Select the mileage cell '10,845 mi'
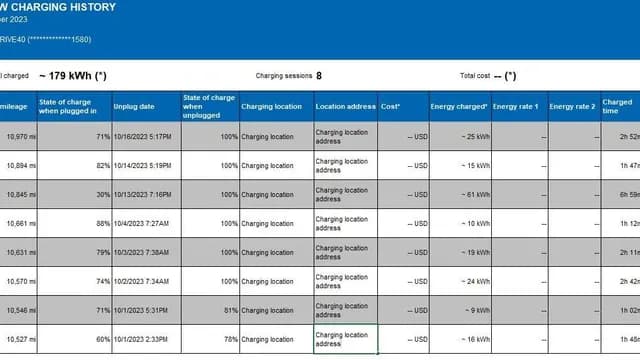The height and width of the screenshot is (360, 640). click(x=18, y=194)
